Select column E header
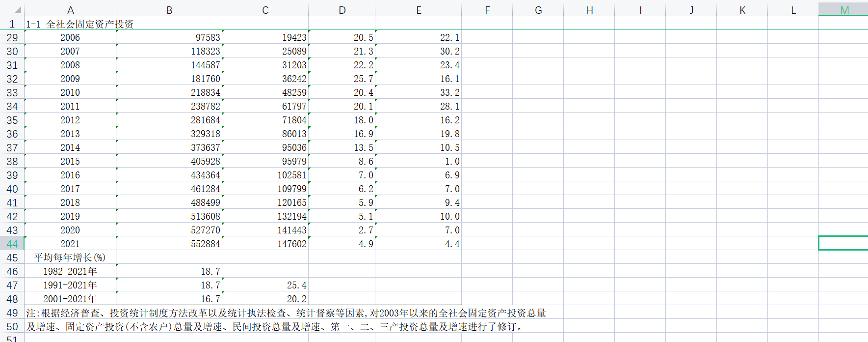Viewport: 868px width, 342px height. [419, 10]
